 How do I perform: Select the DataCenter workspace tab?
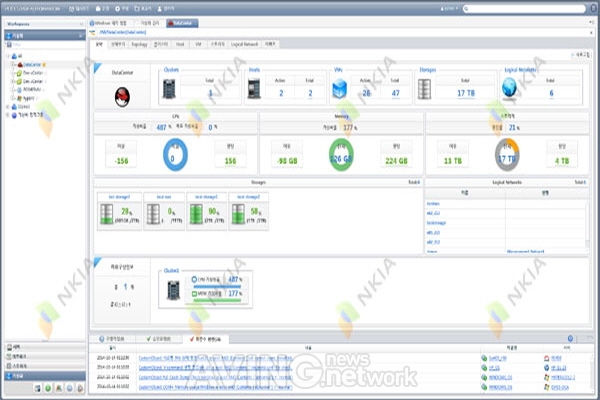tap(182, 23)
